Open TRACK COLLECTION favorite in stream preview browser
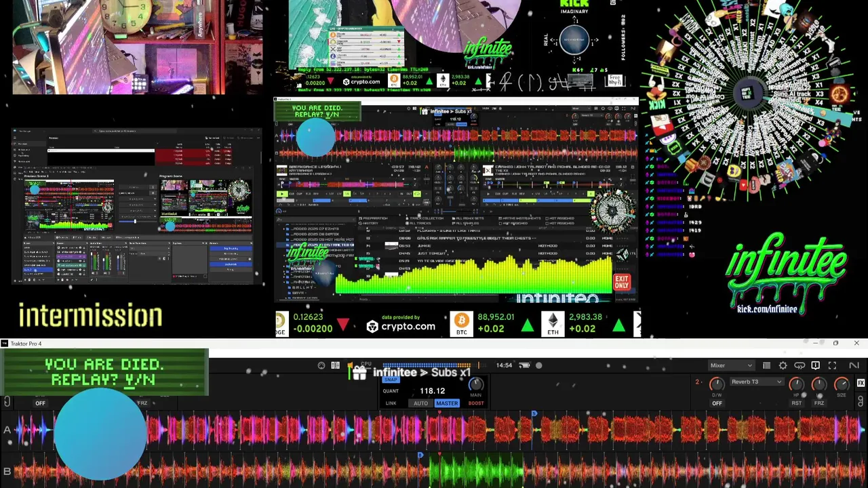 pyautogui.click(x=425, y=218)
